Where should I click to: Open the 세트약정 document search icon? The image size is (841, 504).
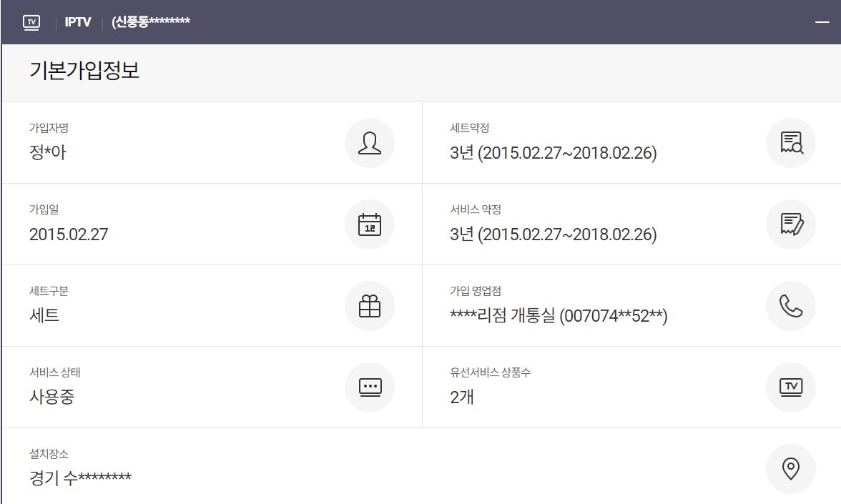pyautogui.click(x=790, y=143)
